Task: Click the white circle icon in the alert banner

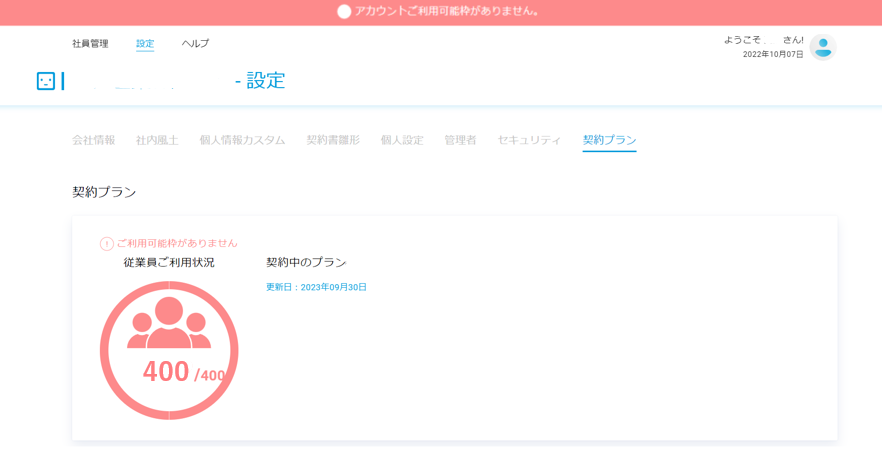Action: tap(344, 11)
